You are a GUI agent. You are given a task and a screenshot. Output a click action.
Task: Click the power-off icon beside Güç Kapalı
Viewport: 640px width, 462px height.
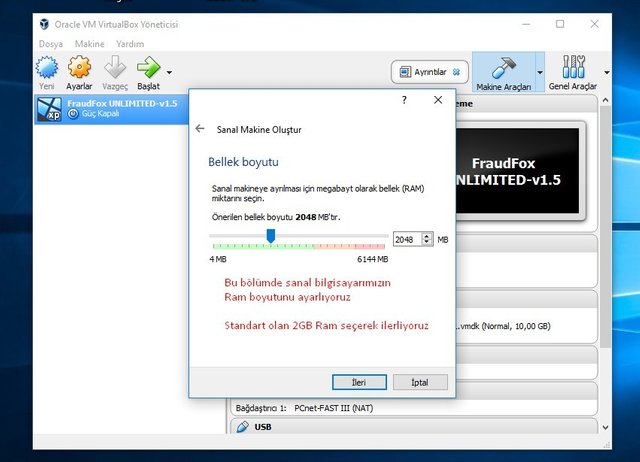[x=73, y=114]
